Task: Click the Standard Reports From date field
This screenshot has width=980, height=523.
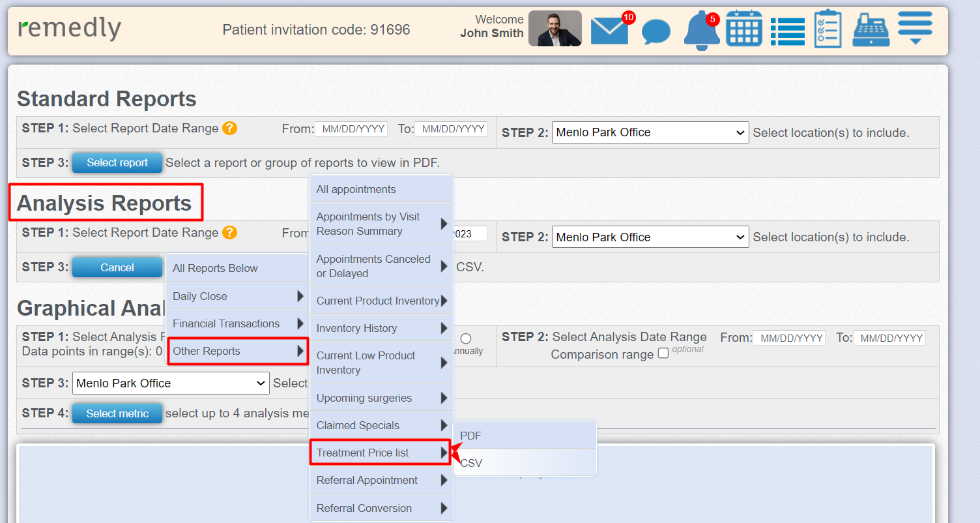Action: (x=351, y=129)
